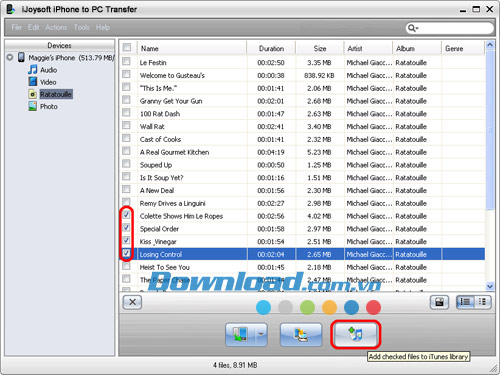Click inside the search input field
The image size is (500, 375).
455,28
